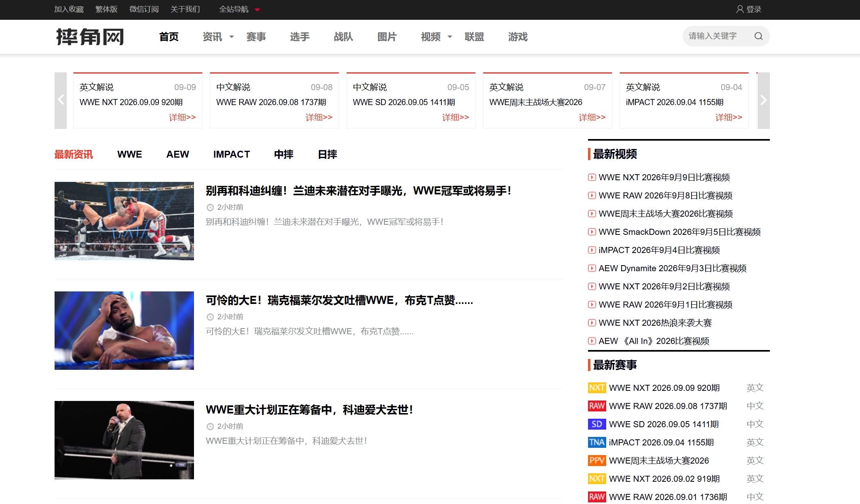Open headline 可怜的大E！瑞克福莱尔发文吐槽WWE
The height and width of the screenshot is (504, 860).
[x=339, y=300]
